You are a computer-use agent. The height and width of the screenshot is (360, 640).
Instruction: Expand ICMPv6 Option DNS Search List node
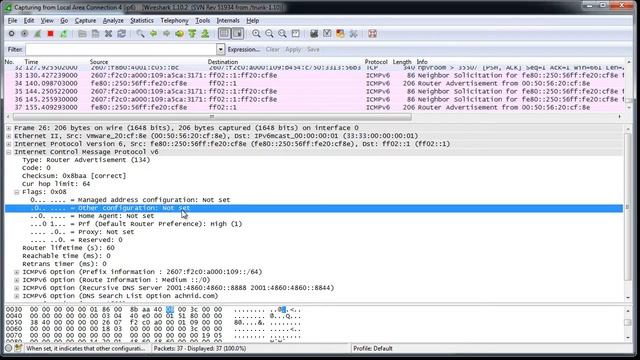tap(17, 296)
